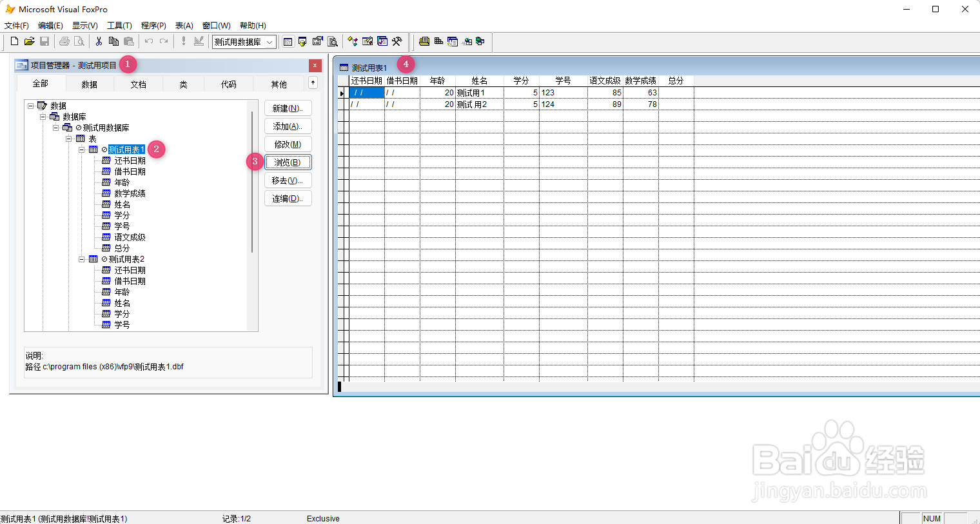This screenshot has width=980, height=524.
Task: Open the Command Window toolbar icon
Action: pos(288,41)
